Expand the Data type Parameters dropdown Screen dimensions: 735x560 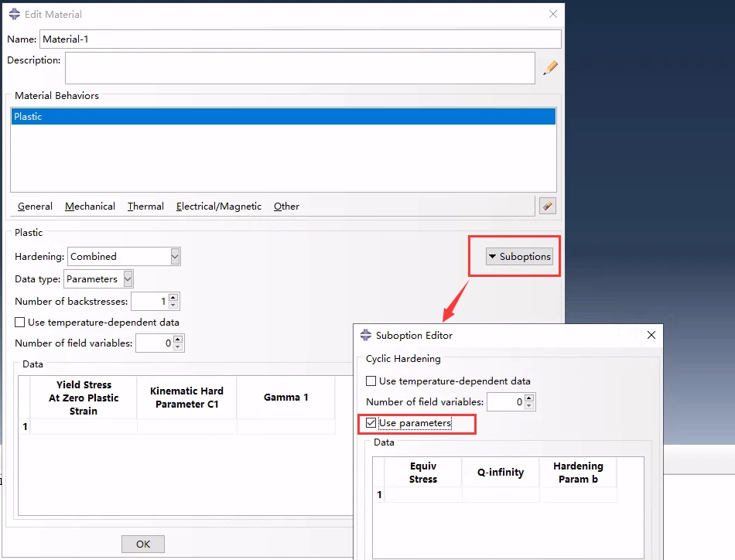[98, 278]
